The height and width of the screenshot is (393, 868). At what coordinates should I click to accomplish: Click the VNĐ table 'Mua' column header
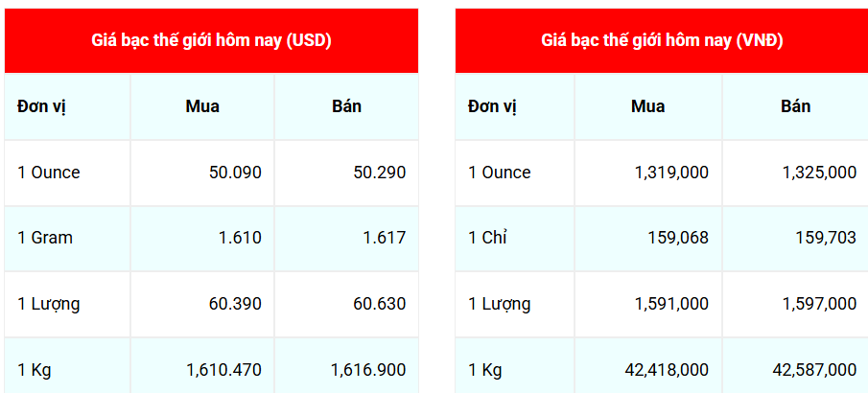point(647,106)
